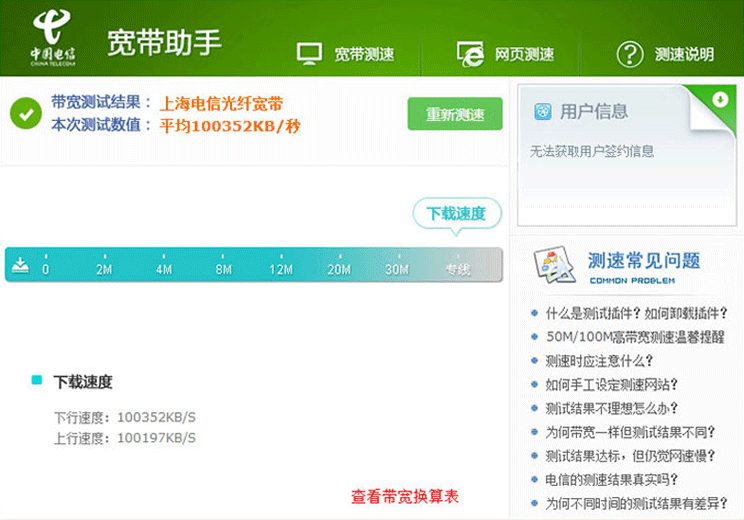Click the monitor icon for 宽带测速
This screenshot has width=744, height=520.
[309, 54]
